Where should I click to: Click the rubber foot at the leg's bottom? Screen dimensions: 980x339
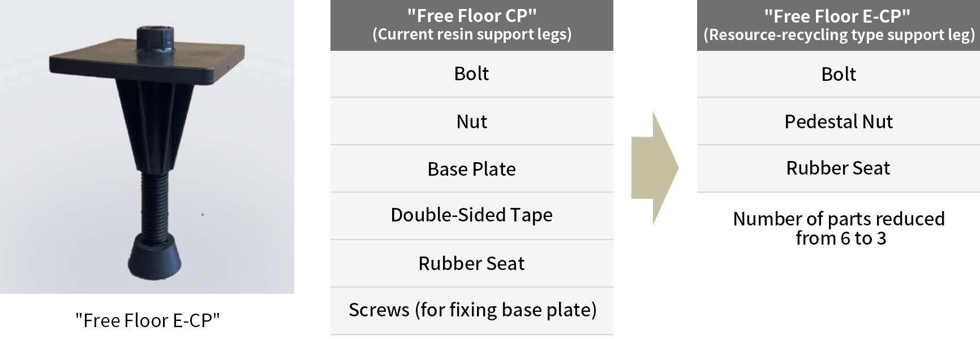point(154,257)
